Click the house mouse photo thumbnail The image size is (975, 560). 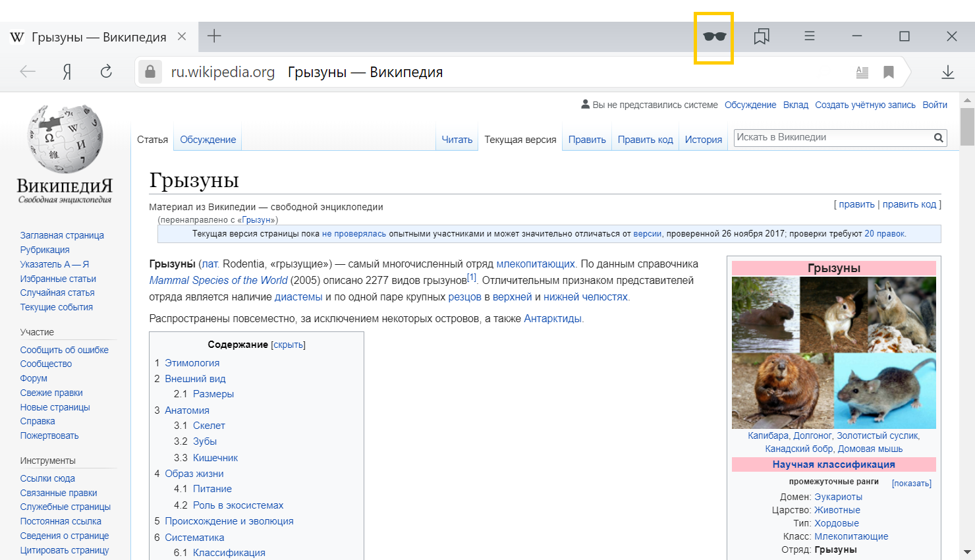point(885,391)
